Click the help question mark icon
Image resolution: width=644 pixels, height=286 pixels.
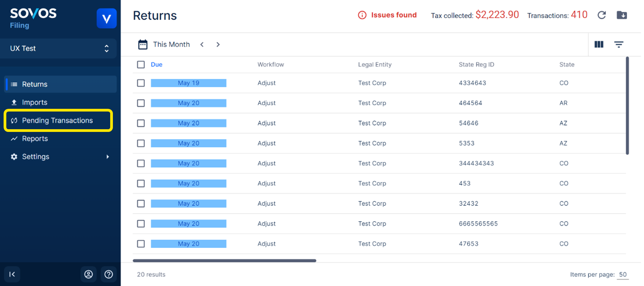coord(108,274)
